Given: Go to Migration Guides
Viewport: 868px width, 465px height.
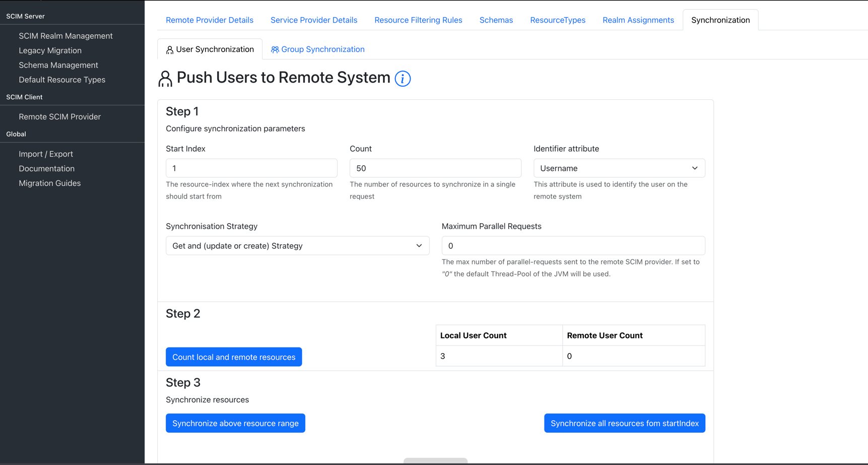Looking at the screenshot, I should click(49, 183).
